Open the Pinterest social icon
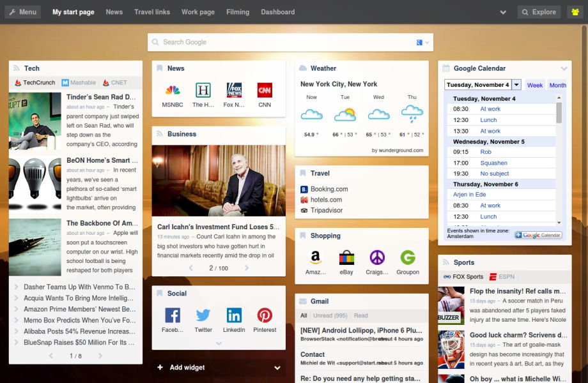This screenshot has width=588, height=383. (x=265, y=315)
